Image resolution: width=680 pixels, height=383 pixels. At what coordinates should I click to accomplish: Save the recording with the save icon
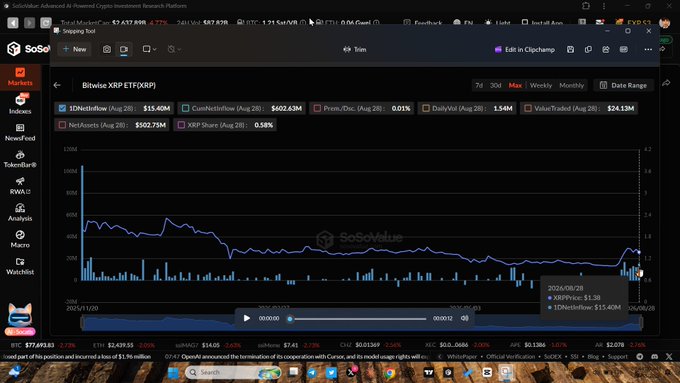[570, 49]
